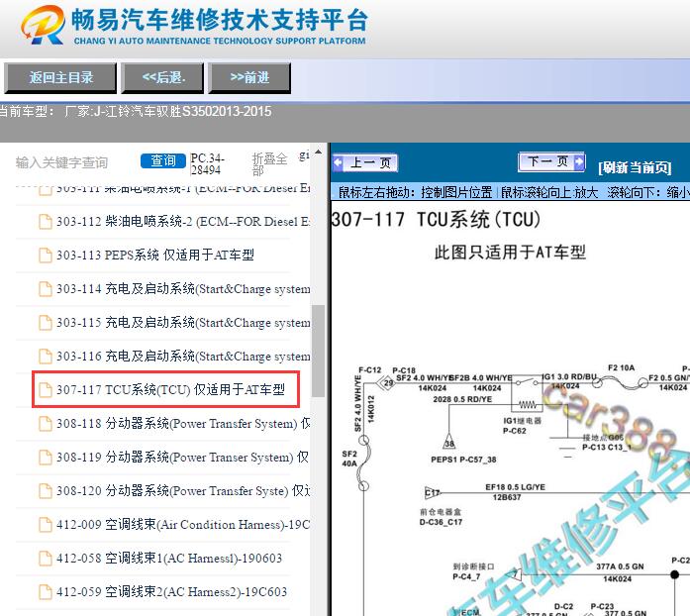Click the 刷新当前页 refresh link
690x616 pixels.
[x=635, y=167]
